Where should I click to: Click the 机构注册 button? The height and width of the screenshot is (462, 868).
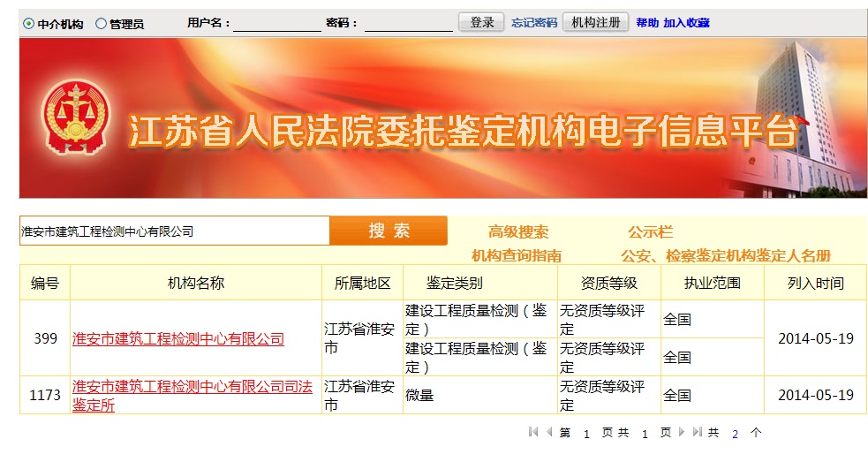[596, 23]
